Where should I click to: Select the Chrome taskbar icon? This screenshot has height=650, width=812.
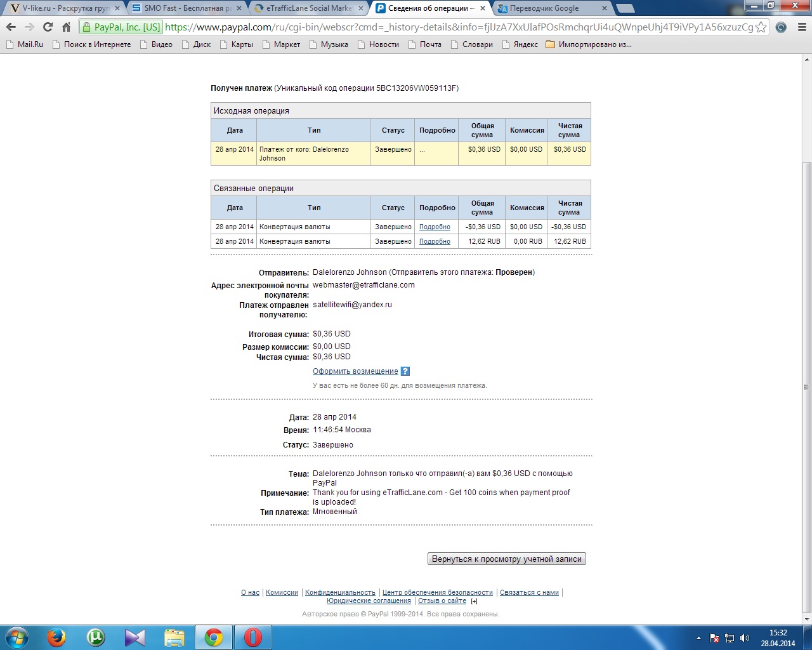click(214, 637)
